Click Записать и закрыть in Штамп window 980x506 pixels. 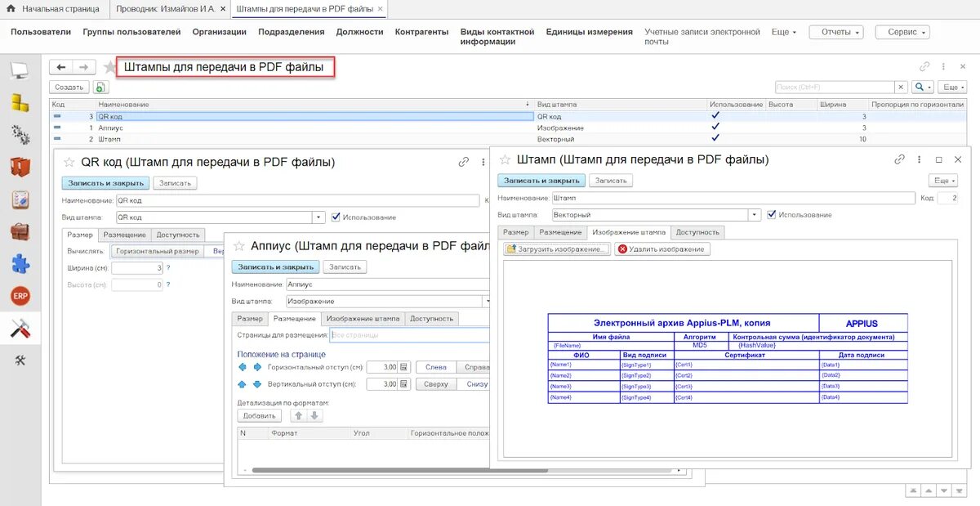click(x=541, y=181)
